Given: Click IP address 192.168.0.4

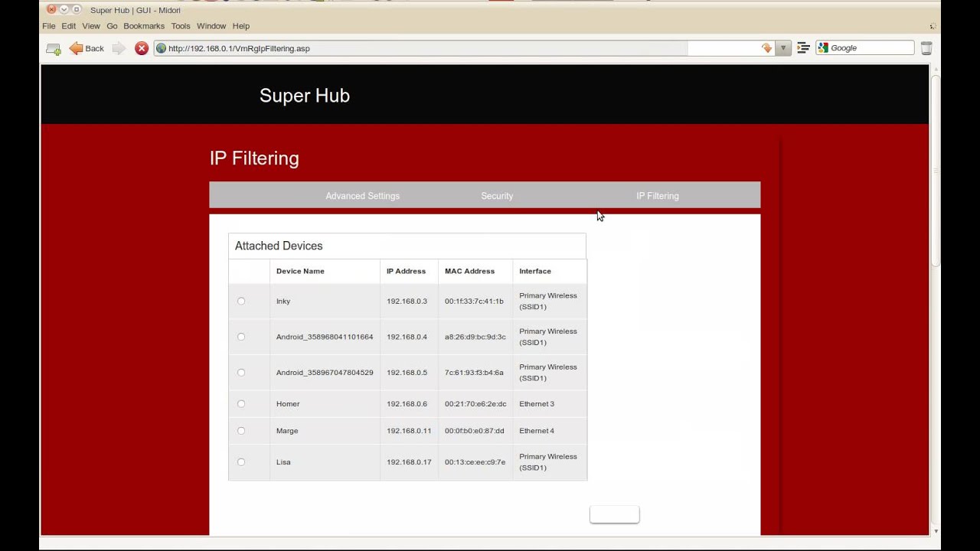Looking at the screenshot, I should [x=407, y=337].
